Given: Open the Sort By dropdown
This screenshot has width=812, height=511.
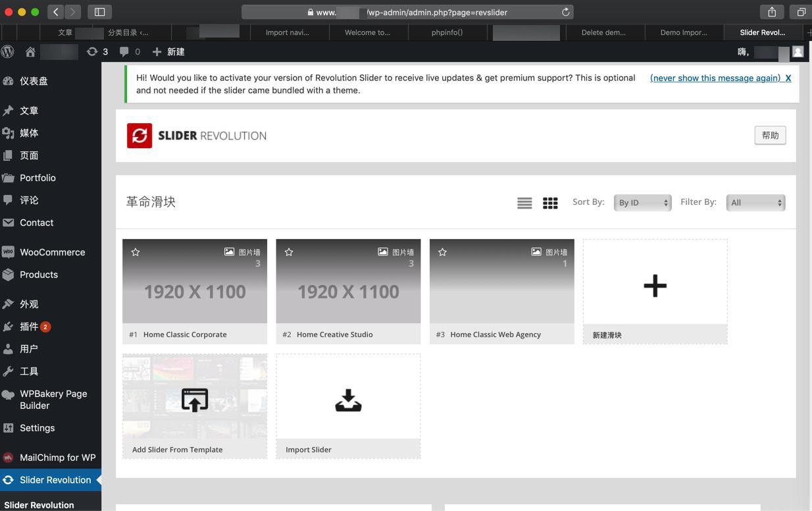Looking at the screenshot, I should tap(642, 203).
